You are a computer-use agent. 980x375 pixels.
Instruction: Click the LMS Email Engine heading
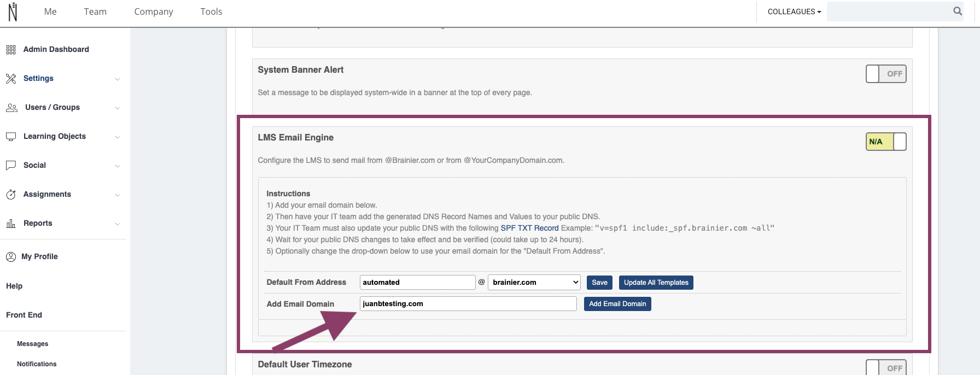[x=295, y=137]
